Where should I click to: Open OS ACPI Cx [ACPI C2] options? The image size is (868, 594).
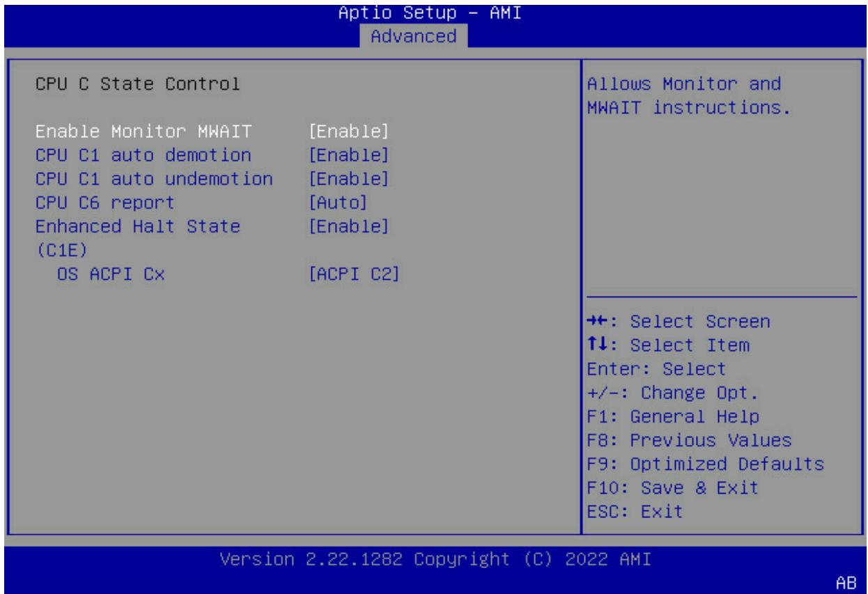(353, 273)
